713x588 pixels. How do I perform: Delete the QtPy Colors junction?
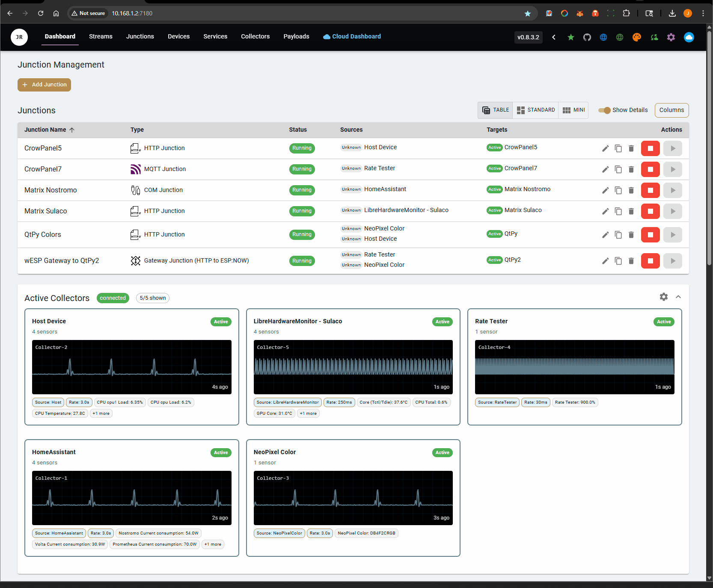pyautogui.click(x=631, y=235)
